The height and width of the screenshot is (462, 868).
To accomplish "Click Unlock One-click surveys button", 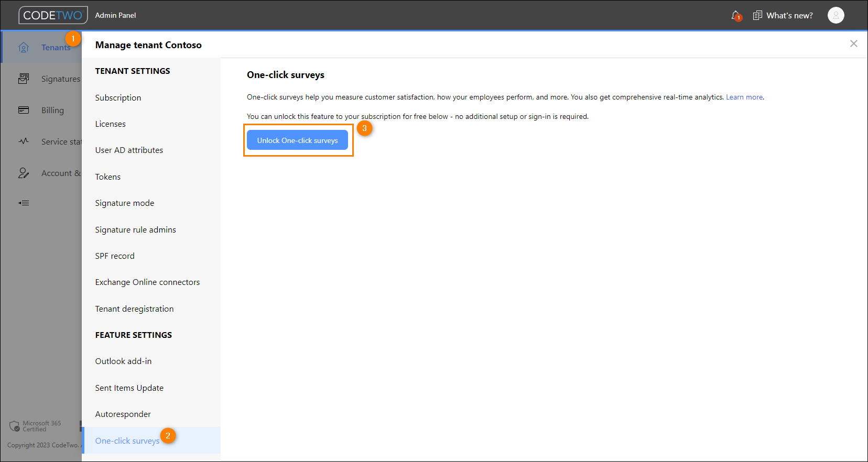I will 297,140.
